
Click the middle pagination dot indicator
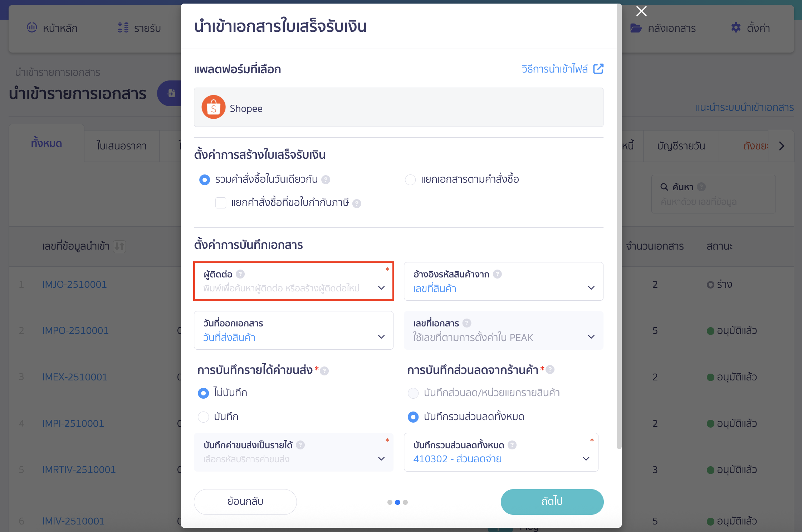click(397, 502)
